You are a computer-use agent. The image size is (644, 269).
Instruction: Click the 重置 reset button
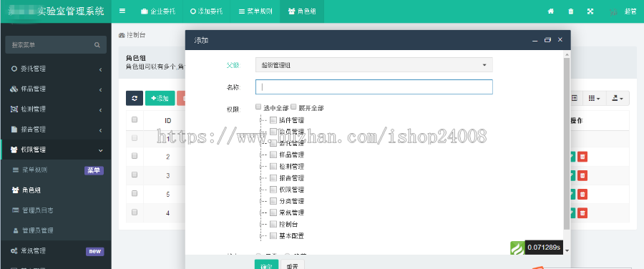(293, 265)
